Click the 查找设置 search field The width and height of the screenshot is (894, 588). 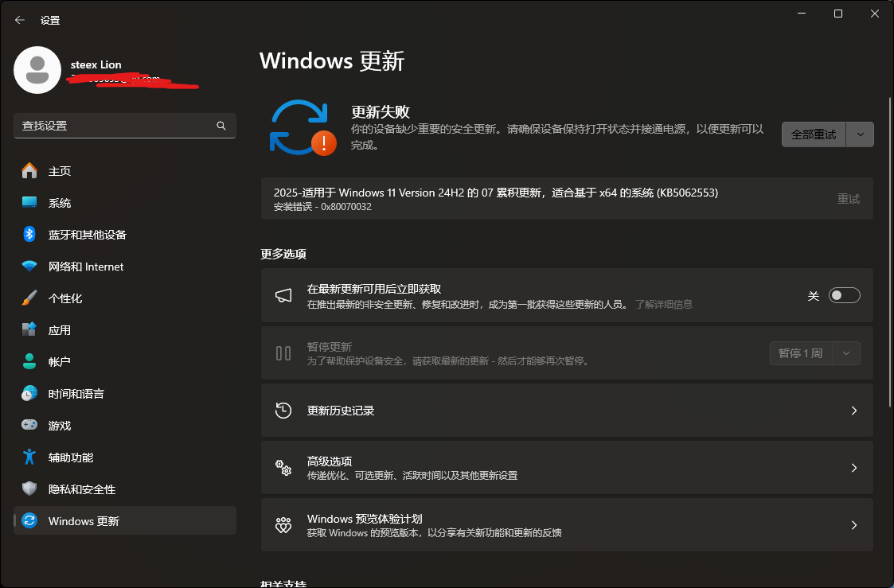coord(125,125)
